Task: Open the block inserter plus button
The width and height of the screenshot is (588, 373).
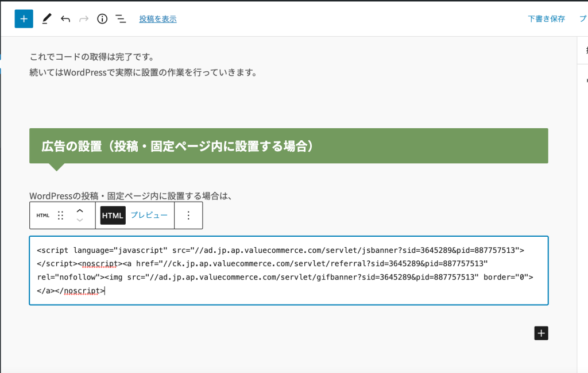Action: [24, 19]
